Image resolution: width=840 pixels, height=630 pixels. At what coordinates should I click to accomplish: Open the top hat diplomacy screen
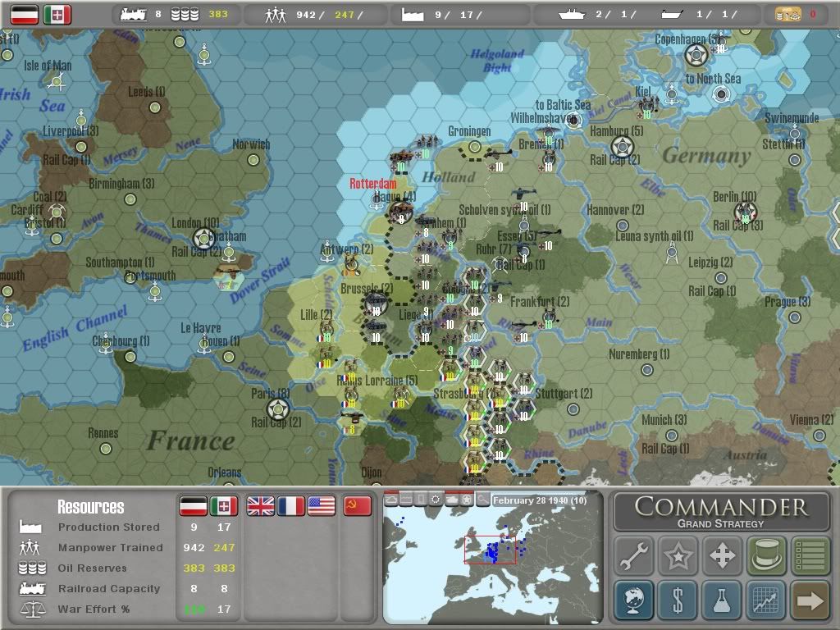coord(766,555)
